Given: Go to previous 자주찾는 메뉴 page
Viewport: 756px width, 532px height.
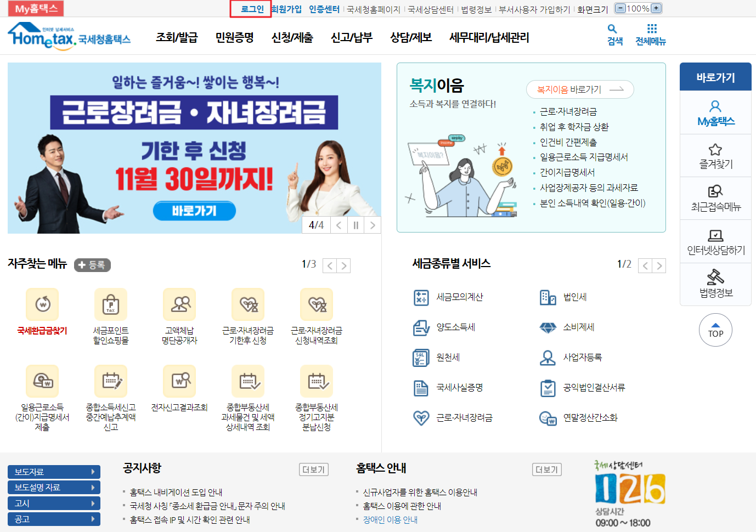Looking at the screenshot, I should click(x=330, y=266).
